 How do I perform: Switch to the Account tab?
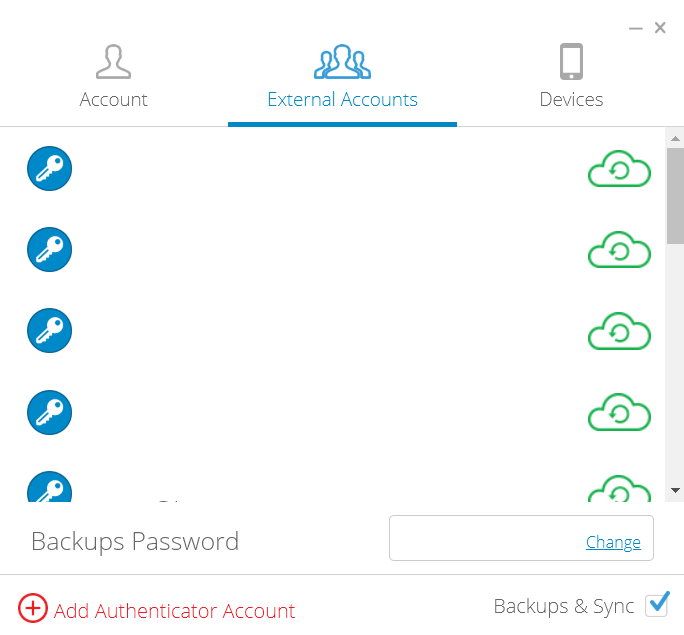pyautogui.click(x=113, y=76)
